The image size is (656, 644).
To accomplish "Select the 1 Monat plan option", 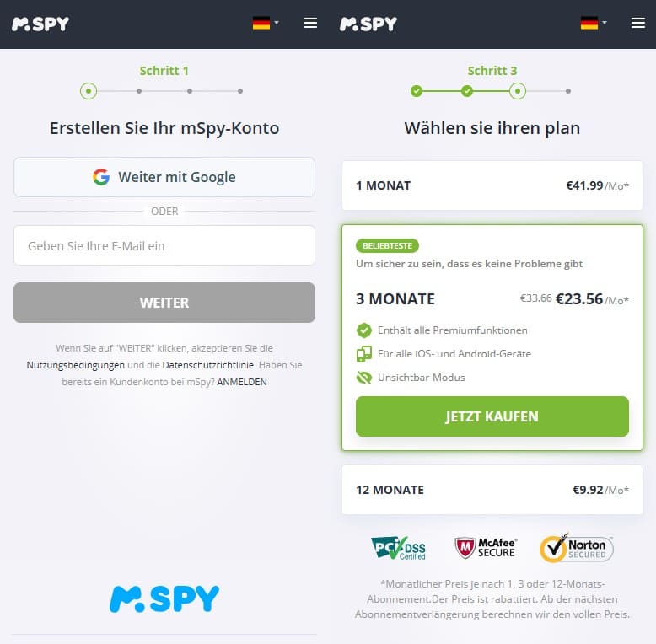I will (x=492, y=185).
